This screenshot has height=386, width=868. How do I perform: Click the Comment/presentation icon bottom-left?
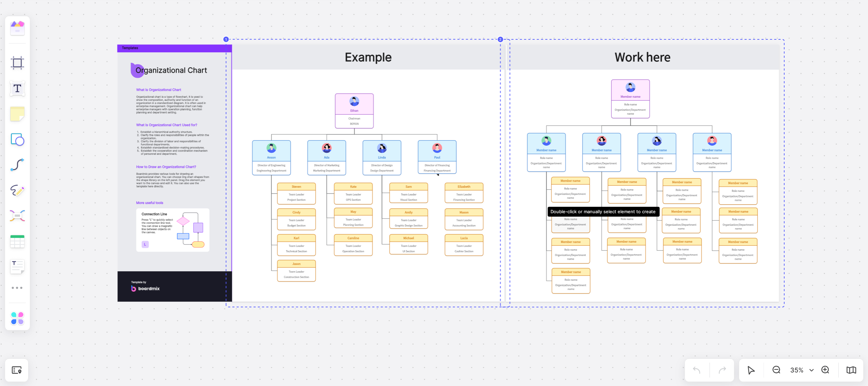[17, 370]
